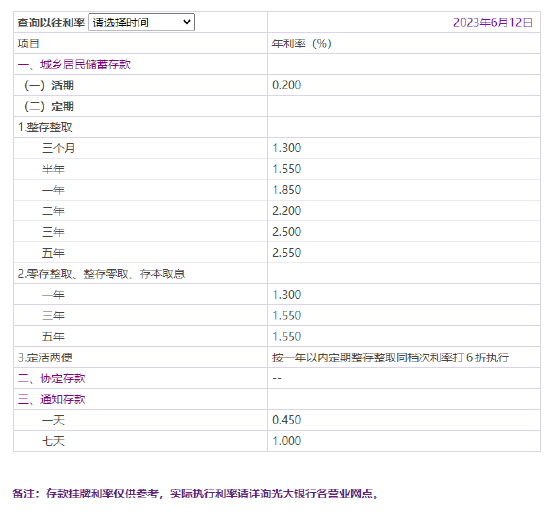
Task: Click the 三、通知存款 heading
Action: coord(52,399)
